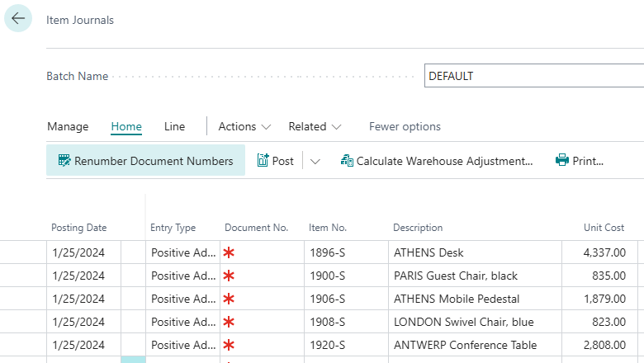Select the ATHENS Mobile Pedestal description cell
The height and width of the screenshot is (363, 644).
click(x=457, y=299)
